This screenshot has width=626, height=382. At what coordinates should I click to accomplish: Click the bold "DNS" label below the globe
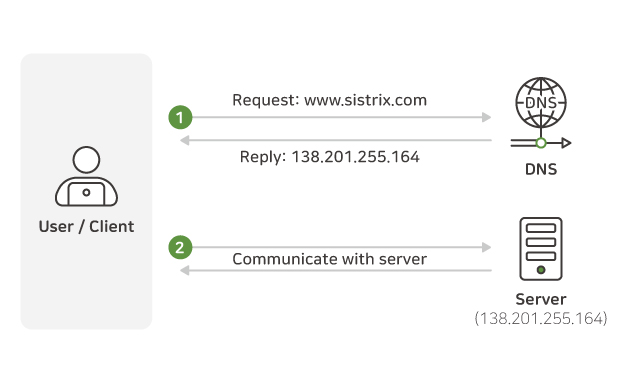[541, 169]
